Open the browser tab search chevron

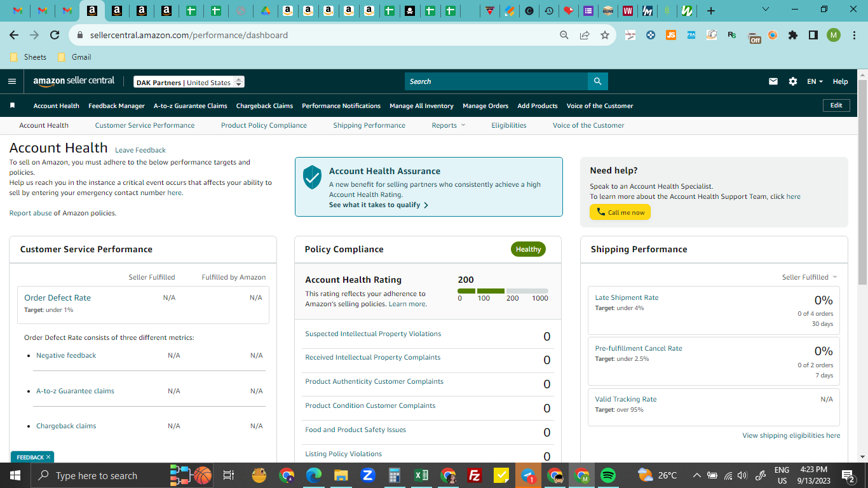click(x=765, y=10)
